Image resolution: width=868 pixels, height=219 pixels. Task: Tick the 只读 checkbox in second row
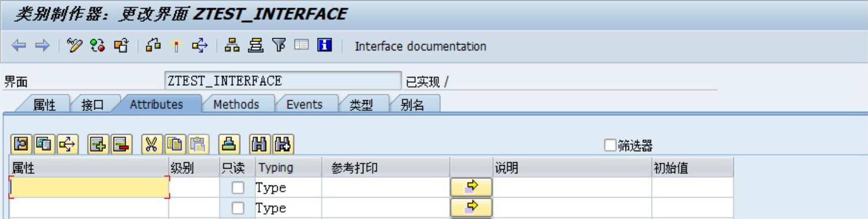click(x=238, y=208)
